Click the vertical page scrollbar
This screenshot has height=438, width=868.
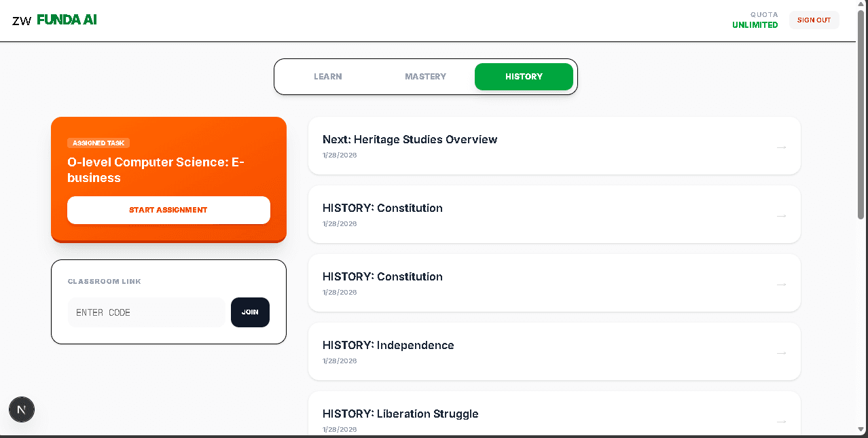pos(861,115)
